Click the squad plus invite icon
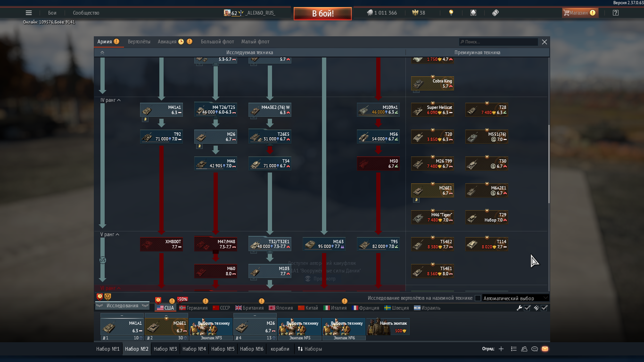The height and width of the screenshot is (362, 644). tap(501, 349)
